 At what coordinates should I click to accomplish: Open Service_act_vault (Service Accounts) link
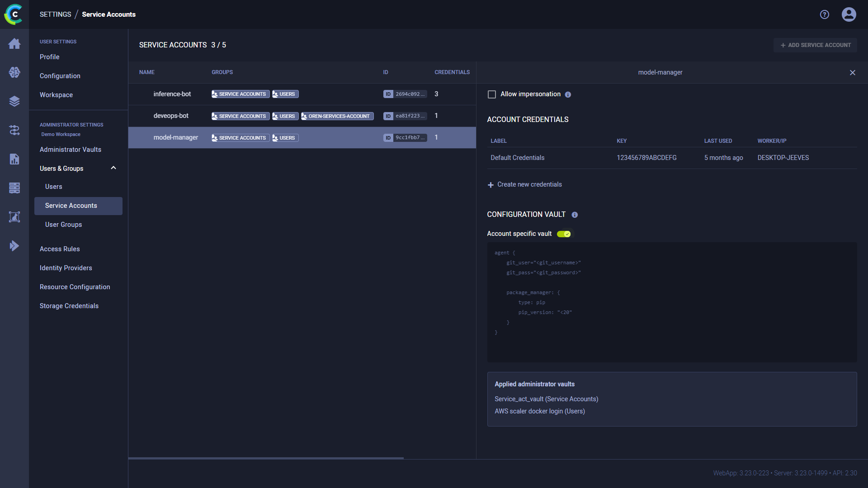coord(546,399)
